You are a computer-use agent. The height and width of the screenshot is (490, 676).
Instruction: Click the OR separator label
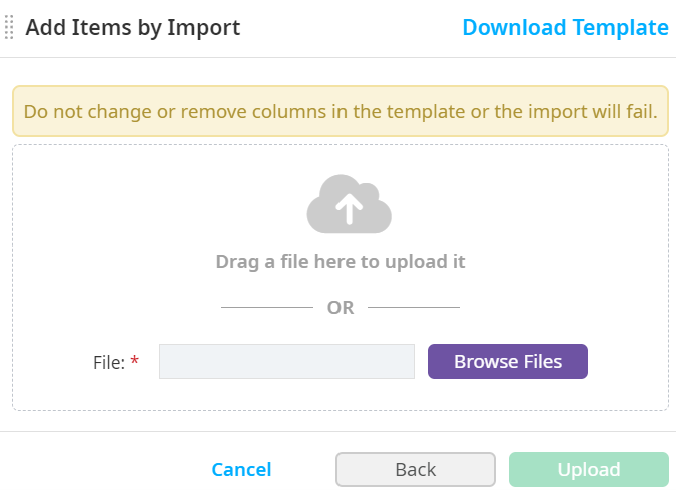pos(340,308)
